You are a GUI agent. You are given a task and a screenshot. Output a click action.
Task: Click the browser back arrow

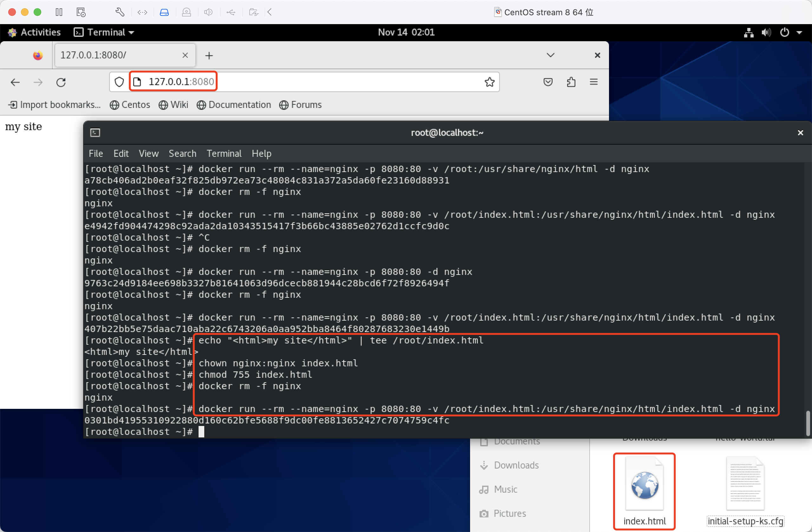click(15, 82)
